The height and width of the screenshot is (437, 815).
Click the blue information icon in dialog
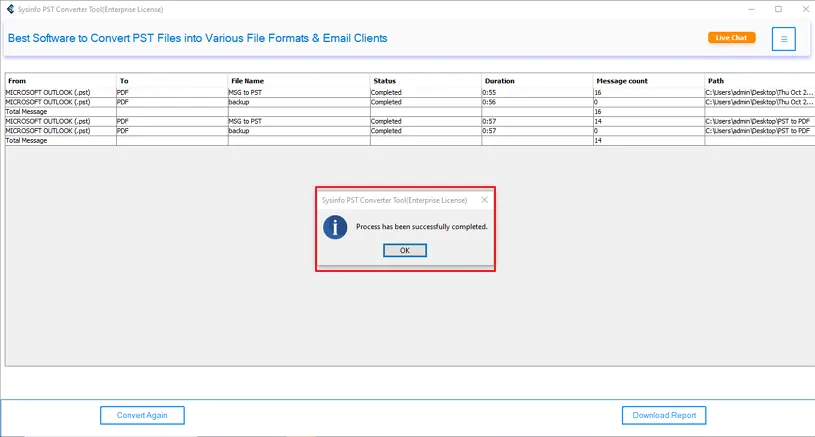[335, 227]
